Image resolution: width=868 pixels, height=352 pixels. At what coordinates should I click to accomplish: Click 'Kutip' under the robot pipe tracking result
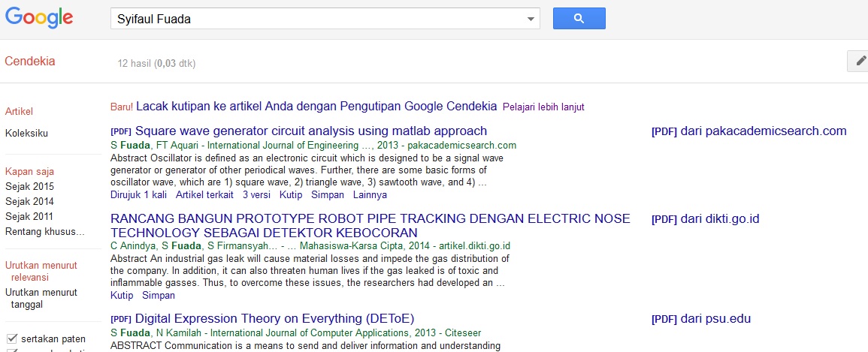[122, 295]
